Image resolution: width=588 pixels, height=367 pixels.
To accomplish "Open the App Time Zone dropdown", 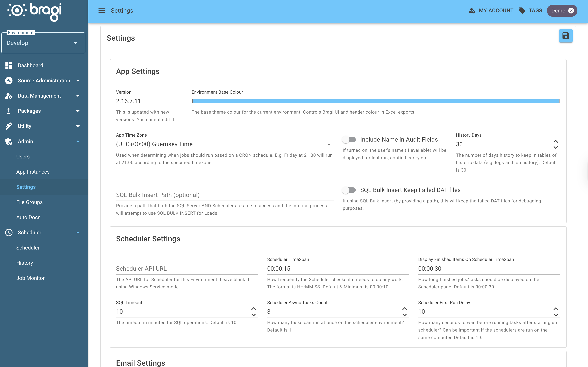I will 225,144.
